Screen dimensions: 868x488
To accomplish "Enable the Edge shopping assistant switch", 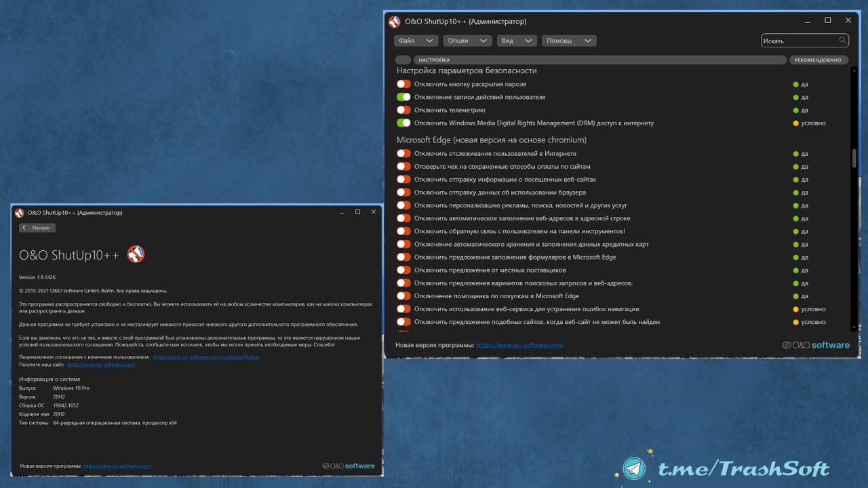I will (x=403, y=296).
